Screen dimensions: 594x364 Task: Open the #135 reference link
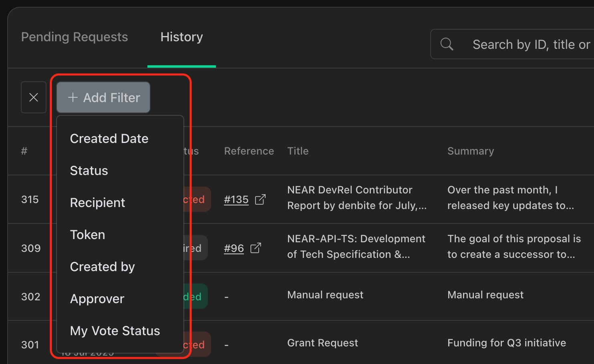236,199
